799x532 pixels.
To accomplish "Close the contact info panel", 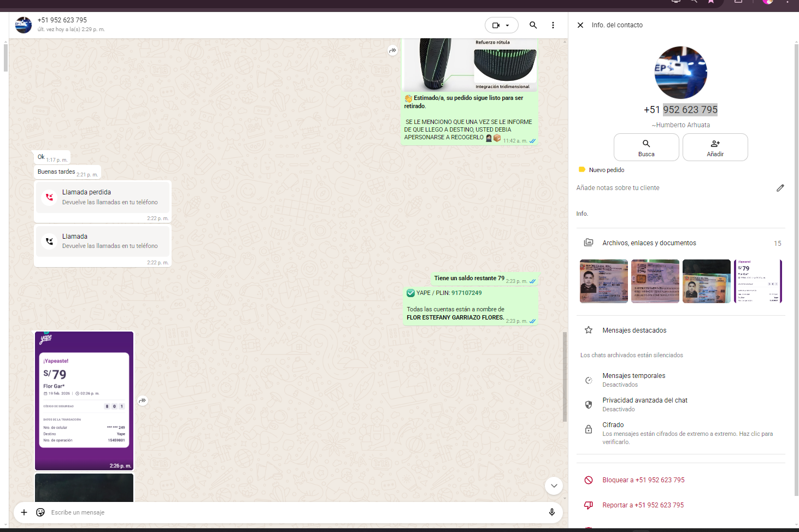I will point(580,25).
